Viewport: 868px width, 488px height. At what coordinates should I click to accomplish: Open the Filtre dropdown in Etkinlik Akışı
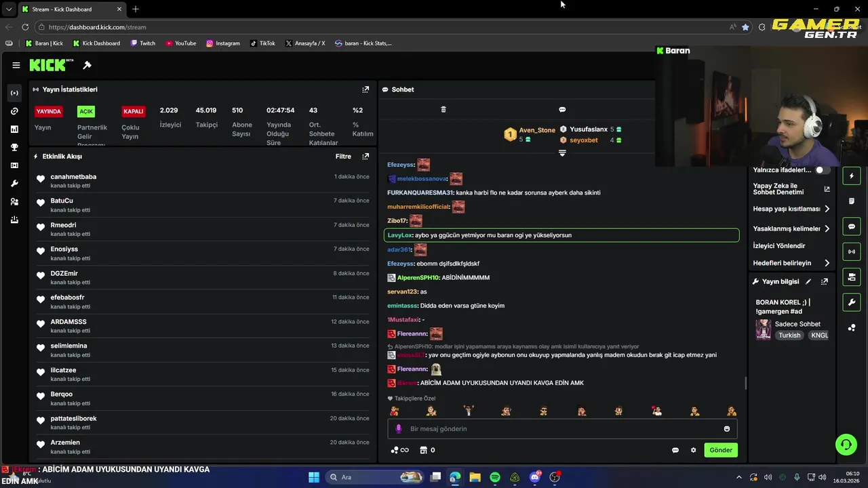coord(344,157)
